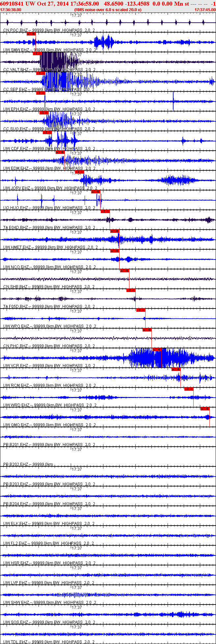Select the UW.EPH.EHZ station label

(16, 109)
